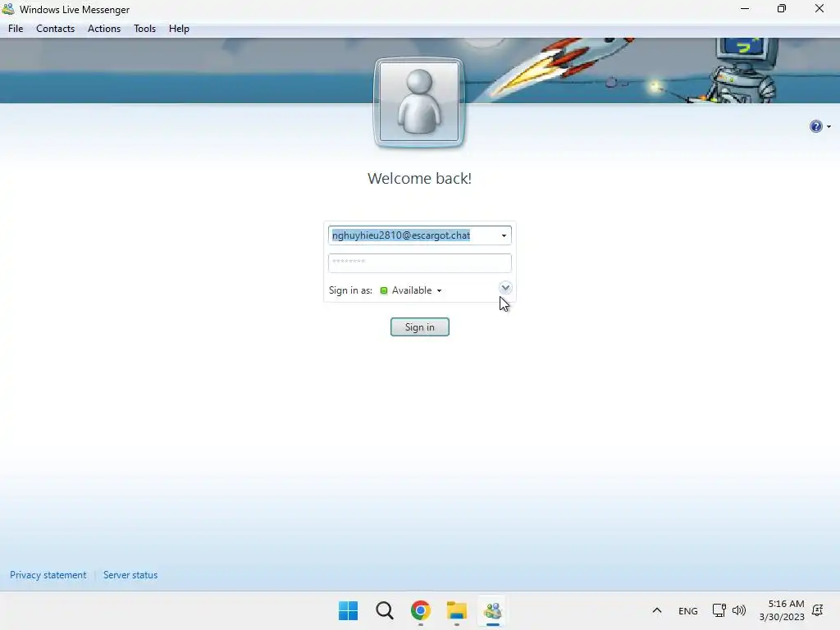Open the clock showing 5:16 AM
The width and height of the screenshot is (840, 630).
pos(782,610)
